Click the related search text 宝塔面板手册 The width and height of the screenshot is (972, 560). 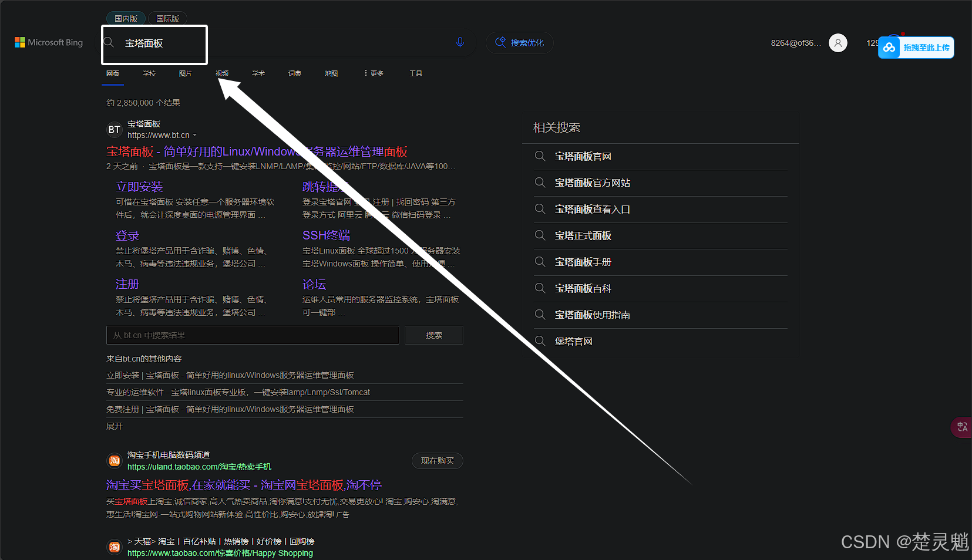pos(583,262)
